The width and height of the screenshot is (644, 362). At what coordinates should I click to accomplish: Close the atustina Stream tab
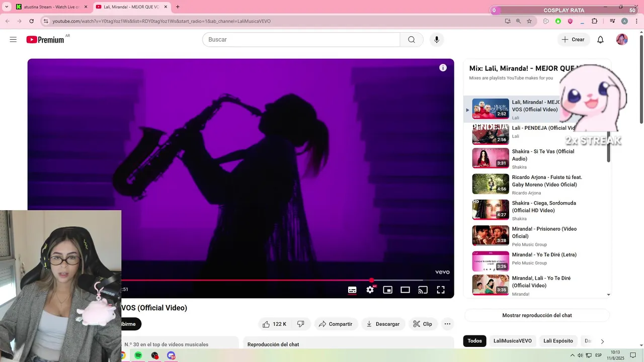[x=86, y=7]
